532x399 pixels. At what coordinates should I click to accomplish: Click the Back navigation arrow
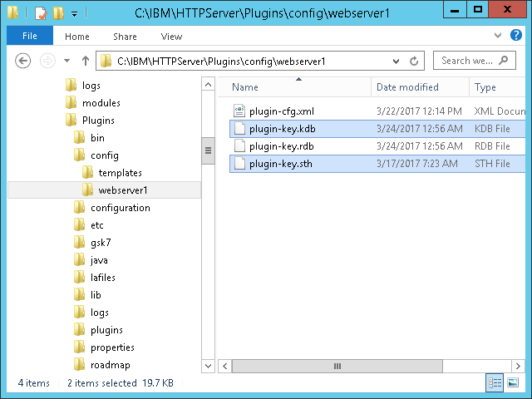coord(23,61)
